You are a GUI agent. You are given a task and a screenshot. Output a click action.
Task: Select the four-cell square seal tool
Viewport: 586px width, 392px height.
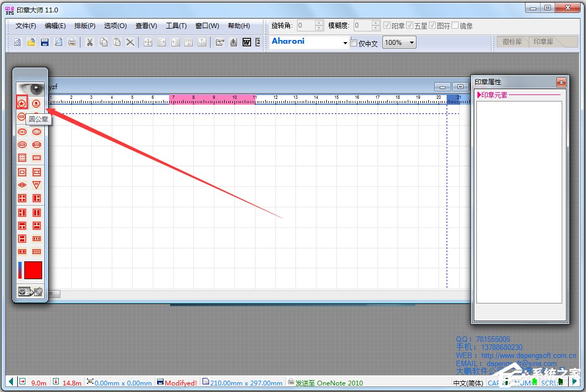point(22,198)
